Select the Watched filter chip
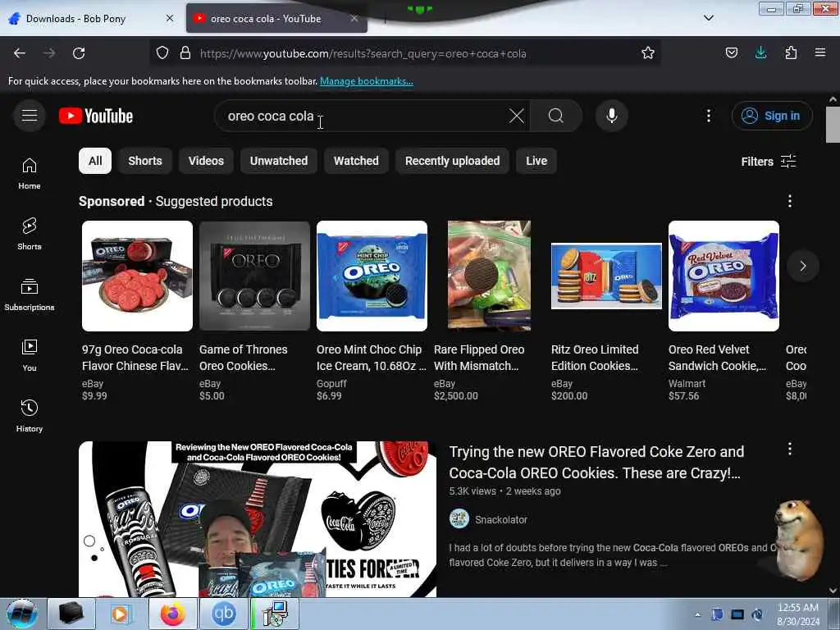This screenshot has width=840, height=630. (356, 161)
